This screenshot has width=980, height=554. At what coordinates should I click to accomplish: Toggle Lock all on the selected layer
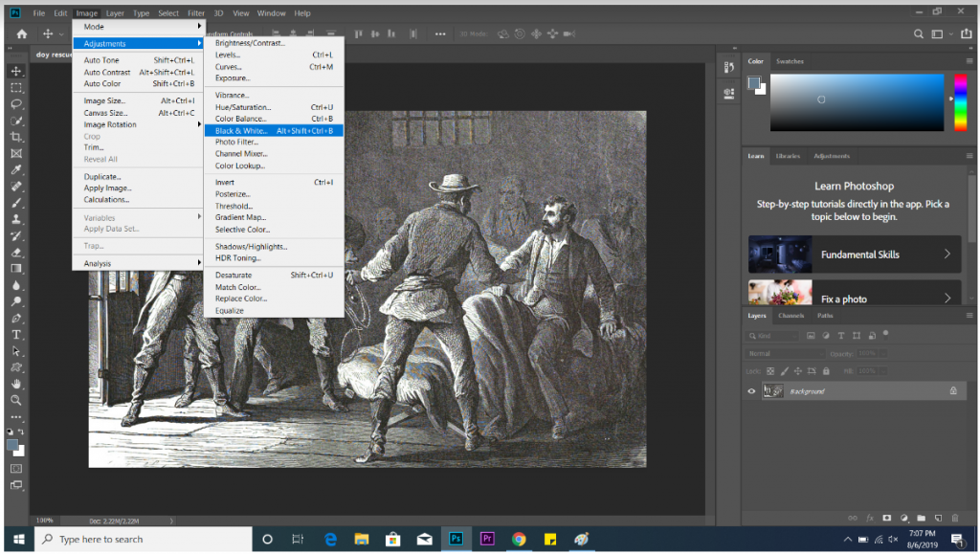point(826,370)
